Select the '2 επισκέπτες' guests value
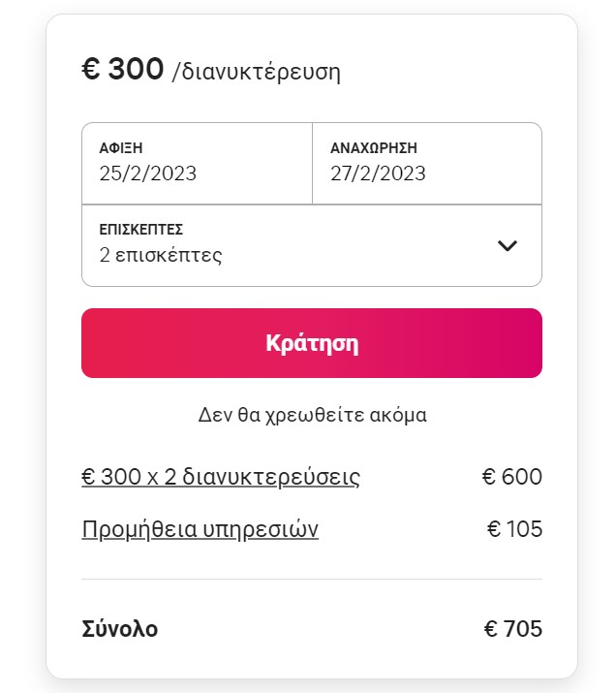Screen dimensions: 616x693 (x=161, y=256)
